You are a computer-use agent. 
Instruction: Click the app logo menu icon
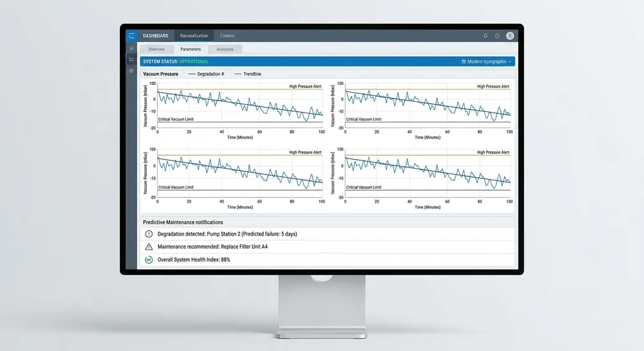pyautogui.click(x=131, y=35)
